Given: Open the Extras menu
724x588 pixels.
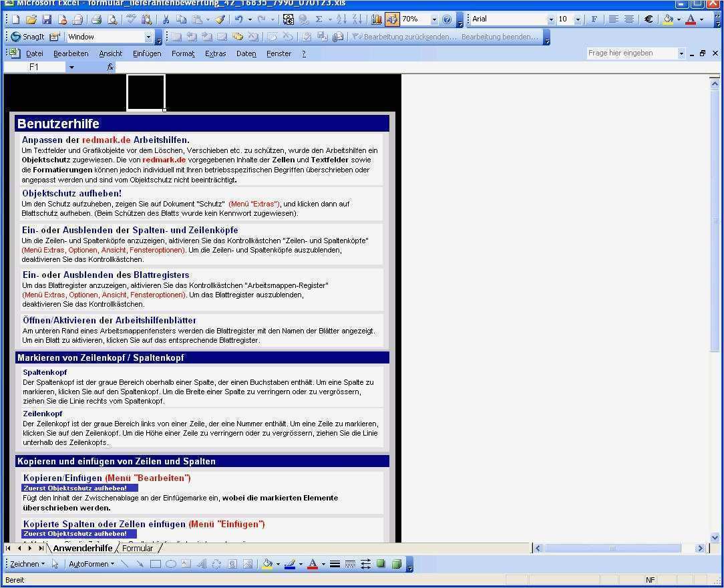Looking at the screenshot, I should click(x=215, y=53).
